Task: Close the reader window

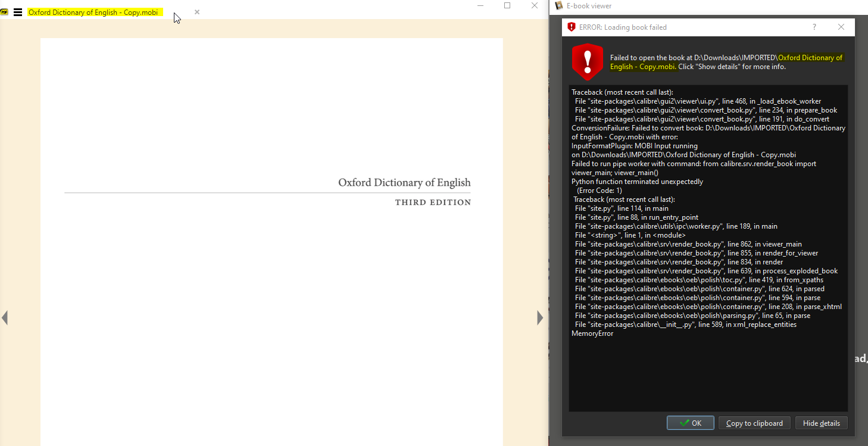Action: click(x=535, y=5)
